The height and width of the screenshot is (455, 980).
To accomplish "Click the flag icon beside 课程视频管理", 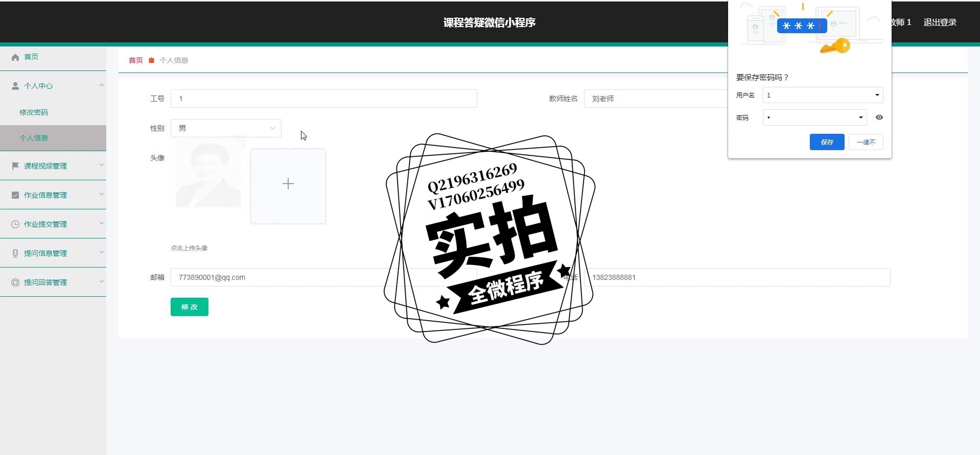I will (x=15, y=166).
